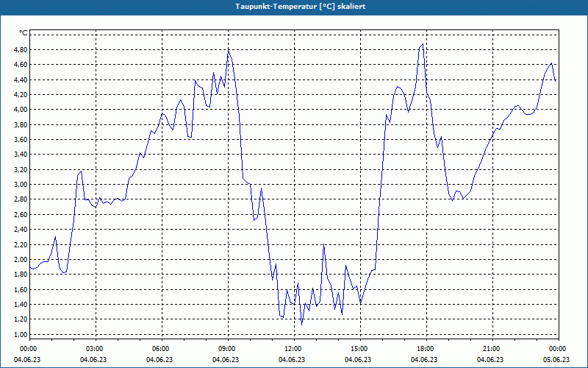Select the 04.06.23 date below 06:00

coord(159,359)
